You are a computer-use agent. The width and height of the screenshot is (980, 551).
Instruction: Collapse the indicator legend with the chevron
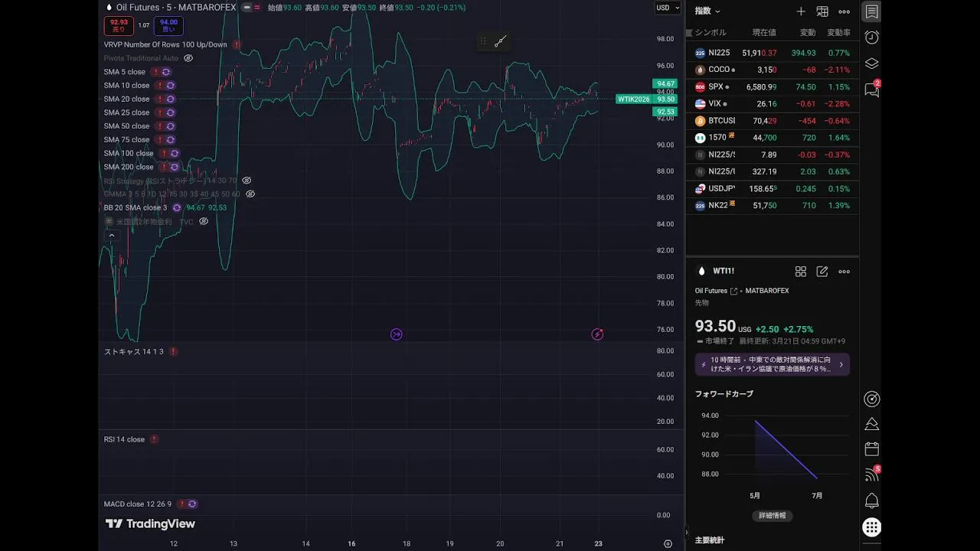tap(112, 236)
